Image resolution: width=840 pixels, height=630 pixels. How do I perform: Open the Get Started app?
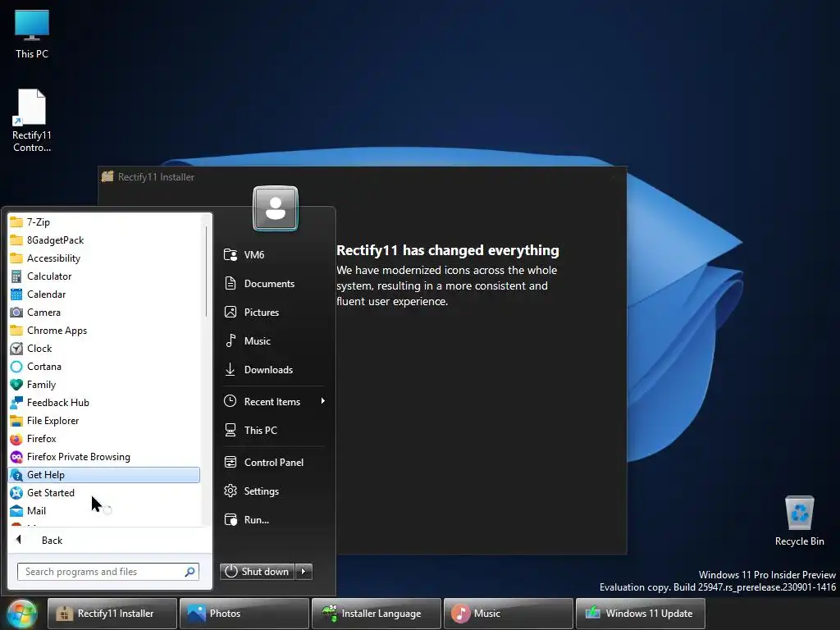(104, 493)
